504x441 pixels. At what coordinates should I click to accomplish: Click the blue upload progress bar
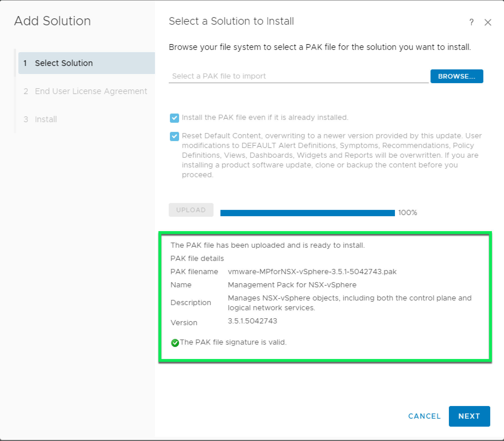307,213
